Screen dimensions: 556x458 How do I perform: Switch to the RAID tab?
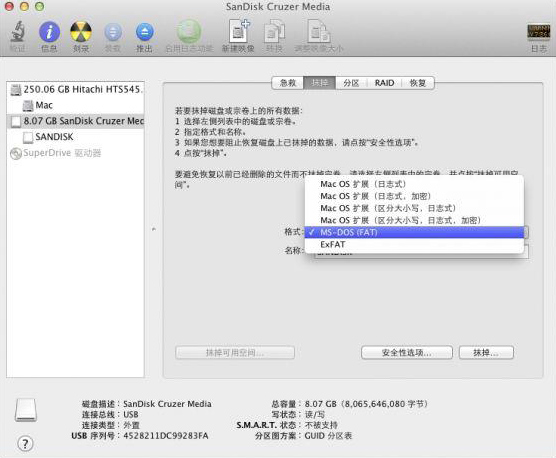pos(384,83)
